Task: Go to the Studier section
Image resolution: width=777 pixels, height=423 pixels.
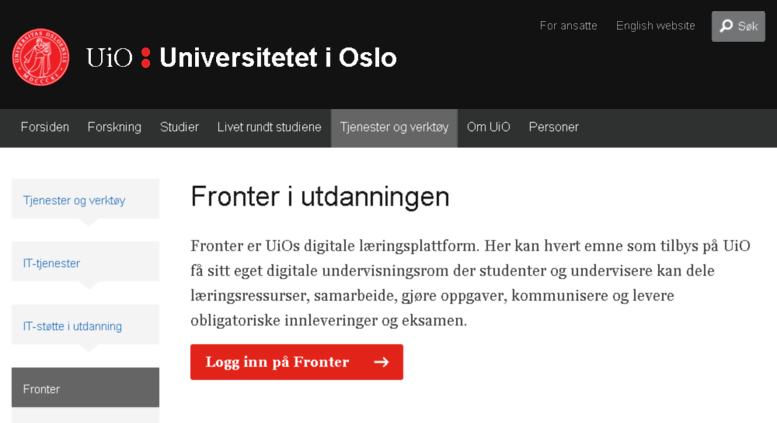Action: [179, 127]
